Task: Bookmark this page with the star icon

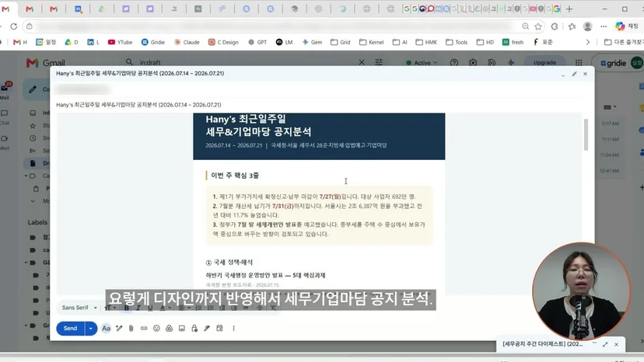Action: click(538, 26)
